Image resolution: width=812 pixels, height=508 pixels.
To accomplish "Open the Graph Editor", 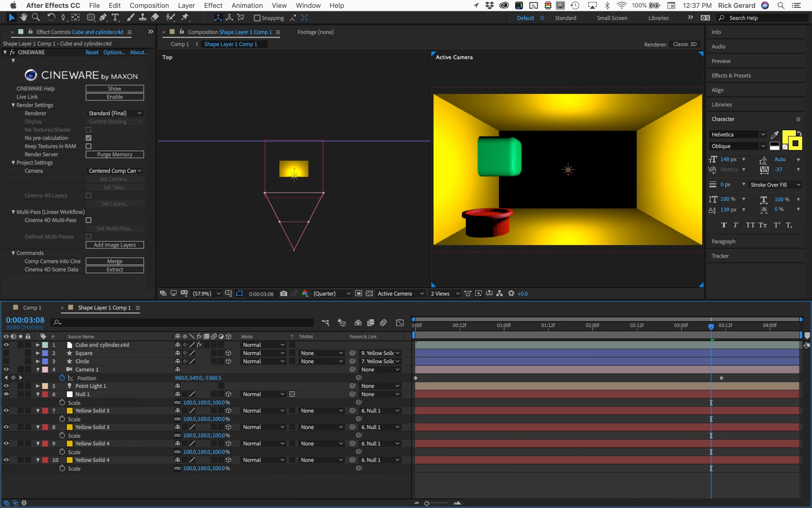I will tap(400, 323).
